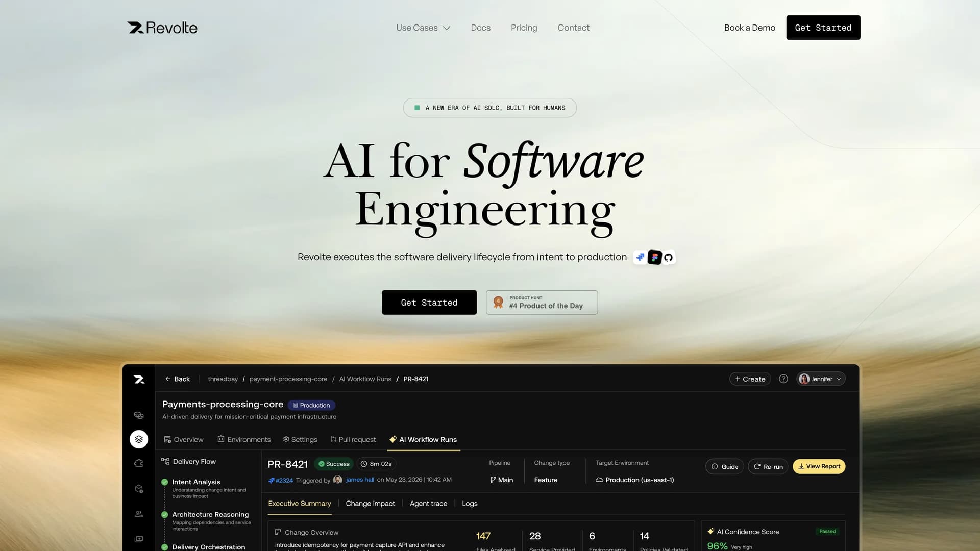Click the Figma integration icon beside the tagline
The height and width of the screenshot is (551, 980).
(654, 257)
